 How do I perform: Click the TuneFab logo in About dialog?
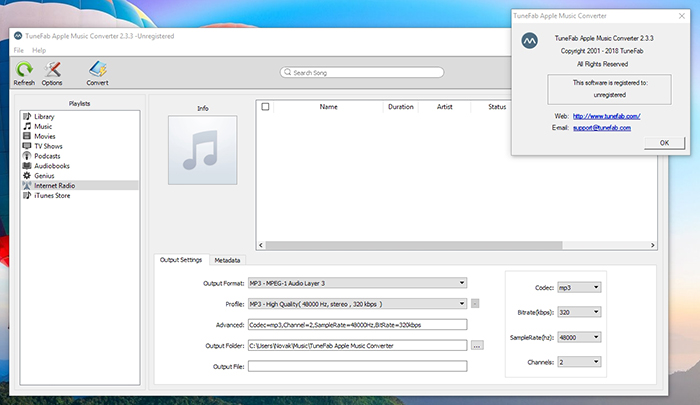(x=529, y=41)
